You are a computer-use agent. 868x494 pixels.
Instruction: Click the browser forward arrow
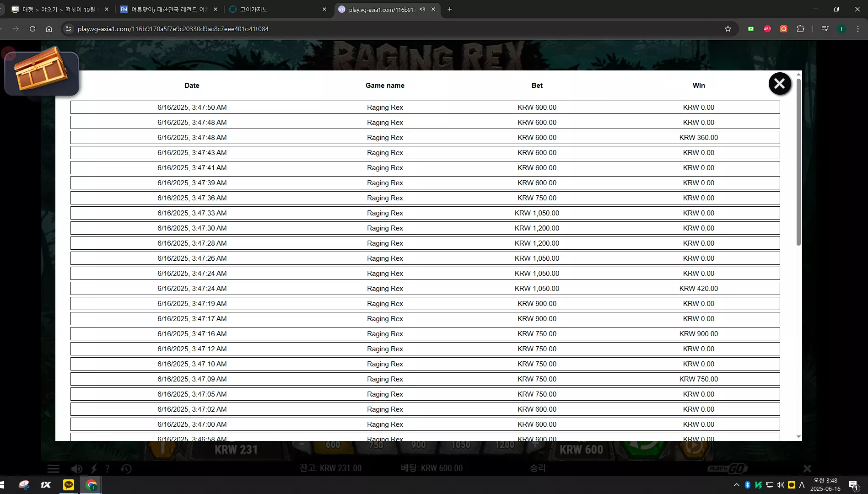(x=16, y=29)
